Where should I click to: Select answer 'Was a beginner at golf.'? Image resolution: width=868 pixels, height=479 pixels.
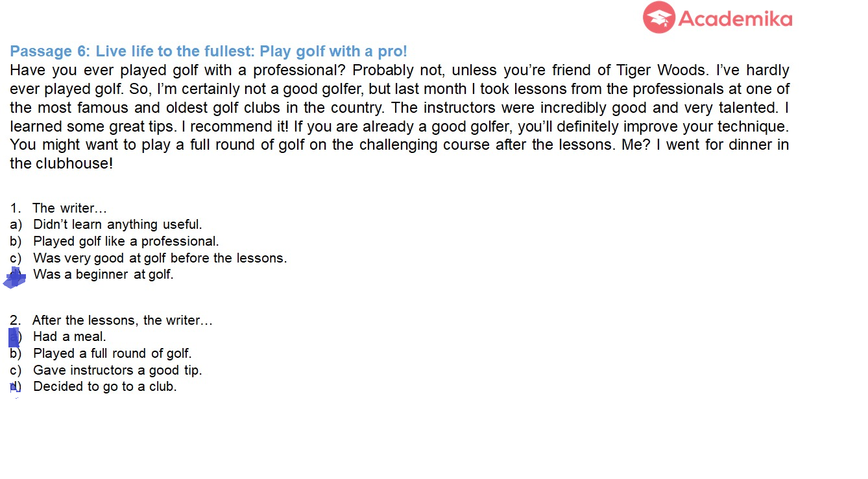(x=103, y=274)
